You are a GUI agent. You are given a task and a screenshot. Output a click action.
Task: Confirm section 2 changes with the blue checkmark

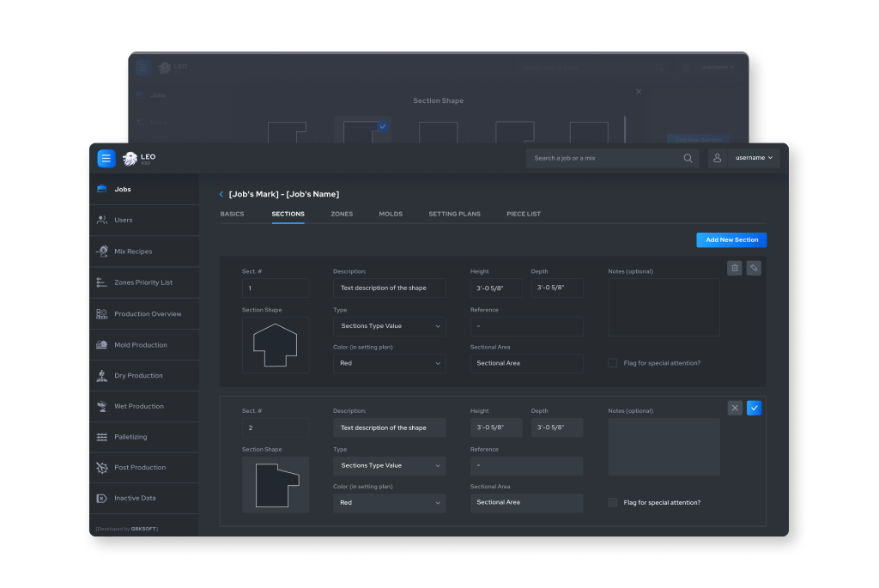coord(754,408)
